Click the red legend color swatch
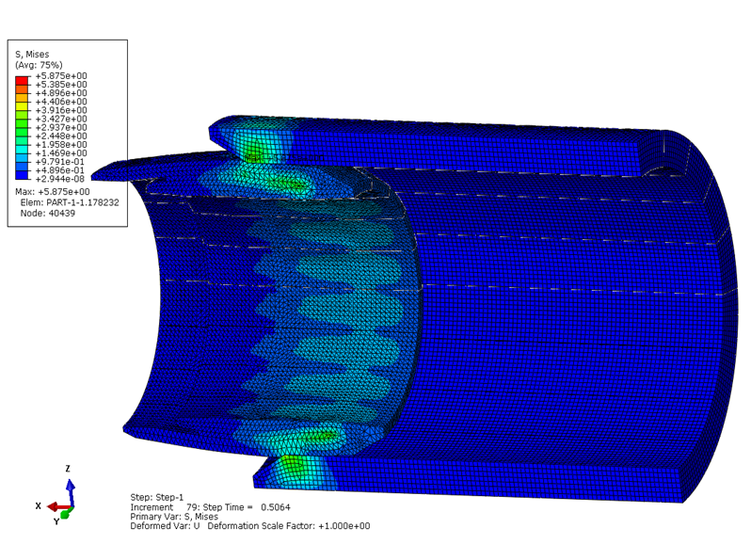Image resolution: width=751 pixels, height=560 pixels. [22, 80]
